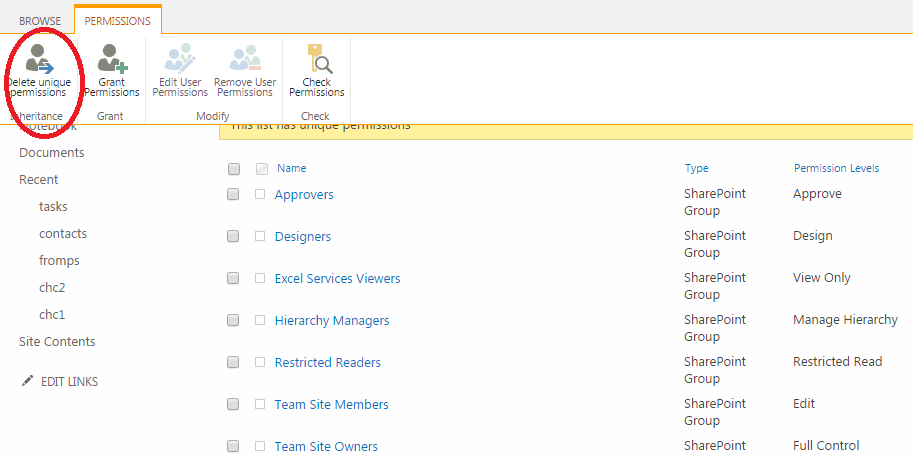The height and width of the screenshot is (459, 913).
Task: Click the Edit User Permissions icon
Action: pos(180,58)
